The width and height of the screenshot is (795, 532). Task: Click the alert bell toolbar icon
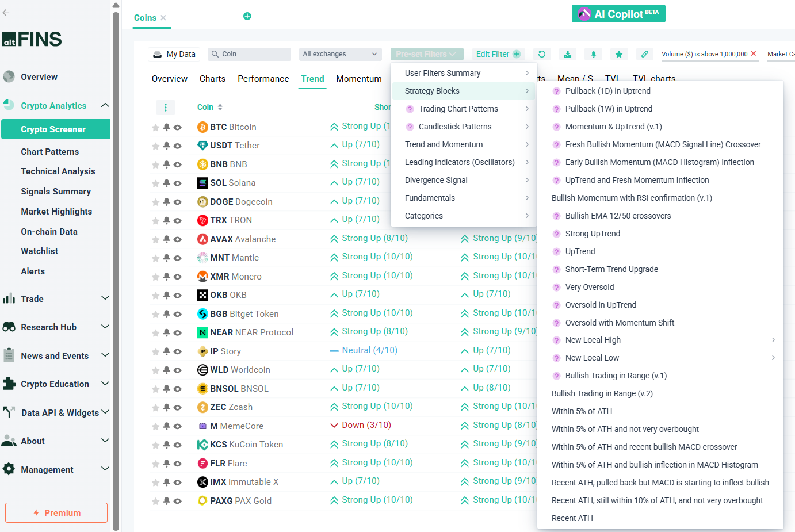[594, 54]
